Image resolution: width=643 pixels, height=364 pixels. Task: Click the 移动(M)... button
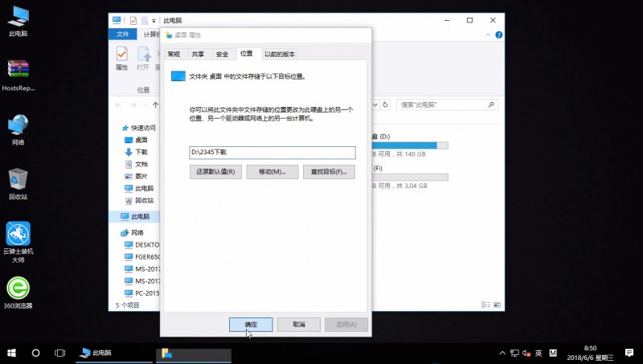tap(272, 172)
